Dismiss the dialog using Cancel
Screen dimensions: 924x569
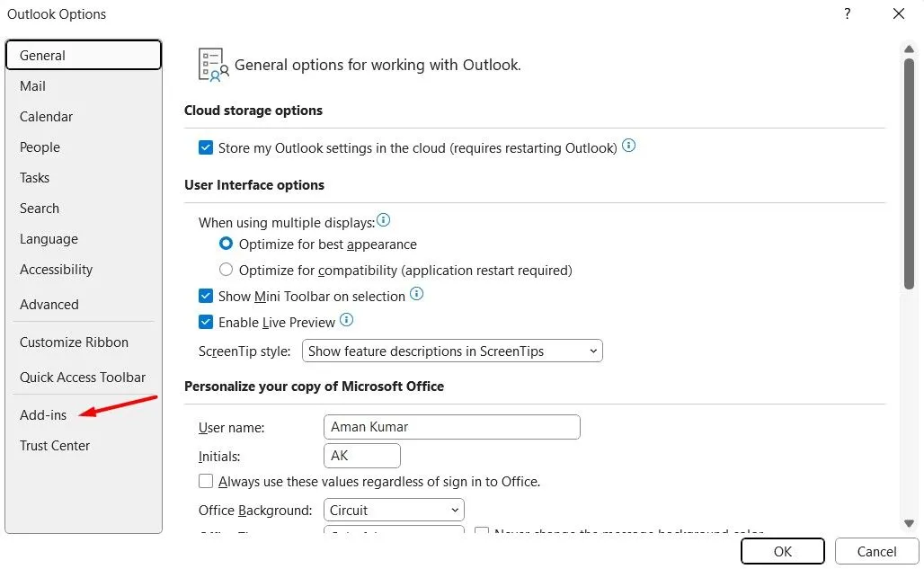(x=875, y=551)
